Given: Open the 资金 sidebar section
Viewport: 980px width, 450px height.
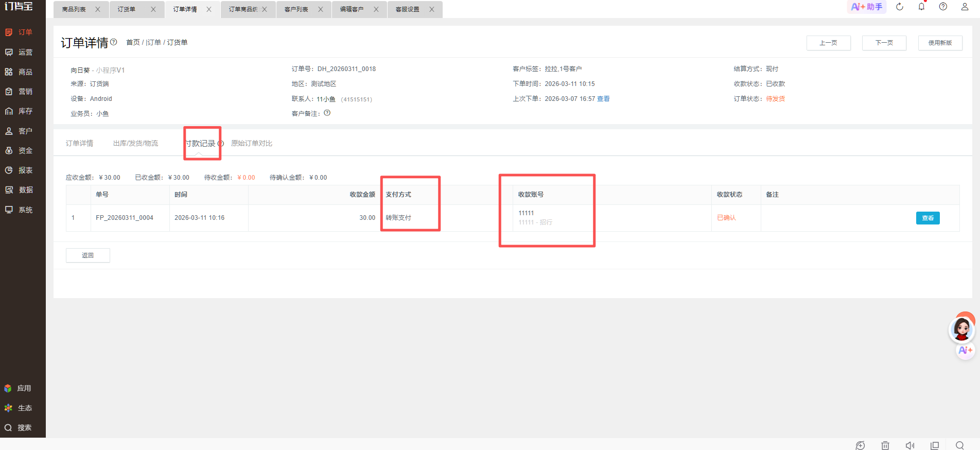Looking at the screenshot, I should pyautogui.click(x=19, y=151).
